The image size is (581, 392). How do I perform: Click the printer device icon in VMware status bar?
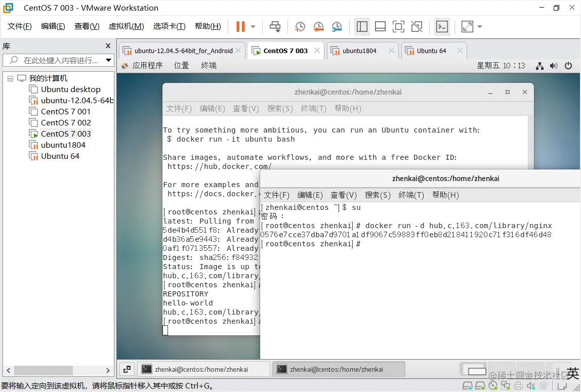click(x=518, y=386)
